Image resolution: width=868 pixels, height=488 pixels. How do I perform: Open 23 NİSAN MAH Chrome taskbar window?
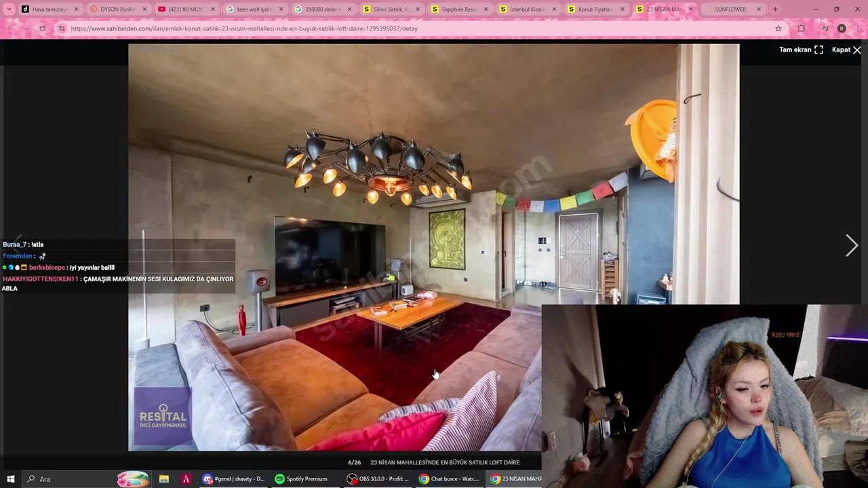(x=515, y=479)
